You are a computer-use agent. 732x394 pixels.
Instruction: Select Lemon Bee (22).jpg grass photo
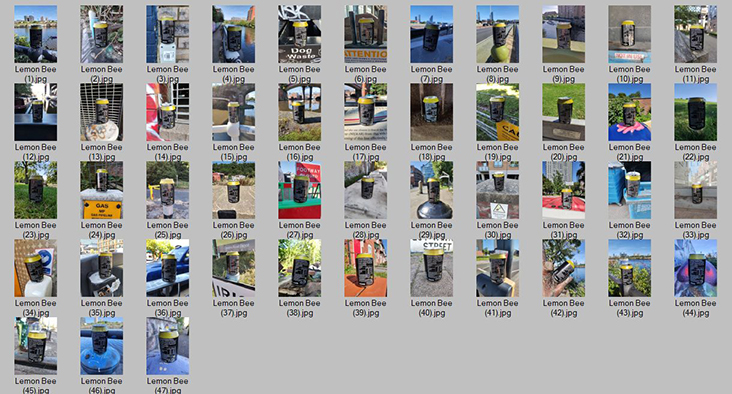pyautogui.click(x=695, y=112)
